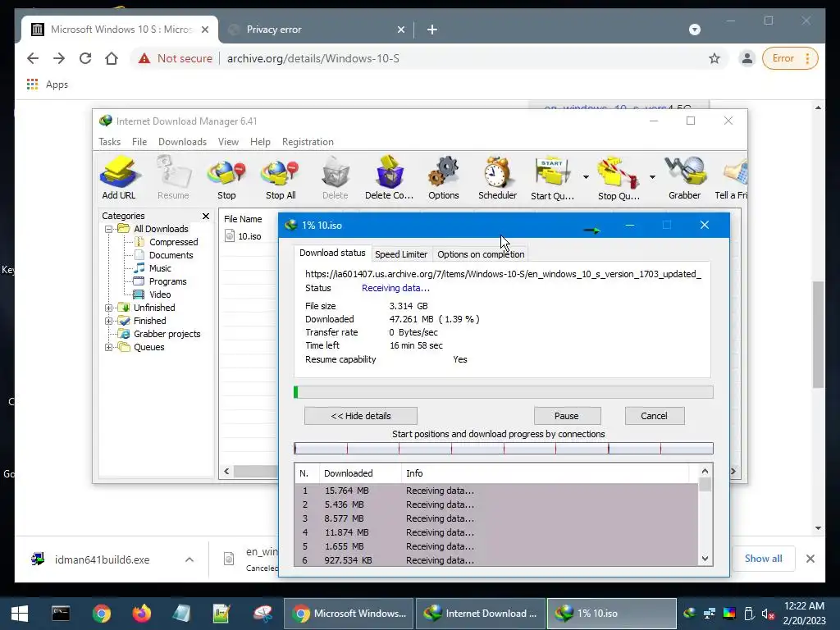Select the Compressed category

tap(173, 242)
